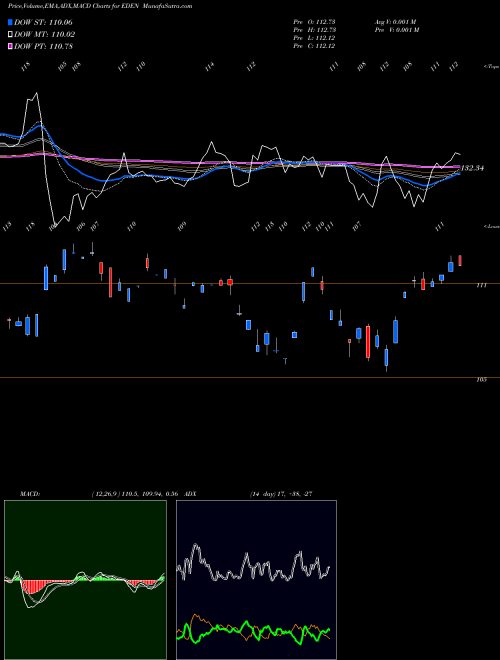500x660 pixels.
Task: Click the 'Pre V: 0.001 M' volume text
Action: [x=396, y=30]
